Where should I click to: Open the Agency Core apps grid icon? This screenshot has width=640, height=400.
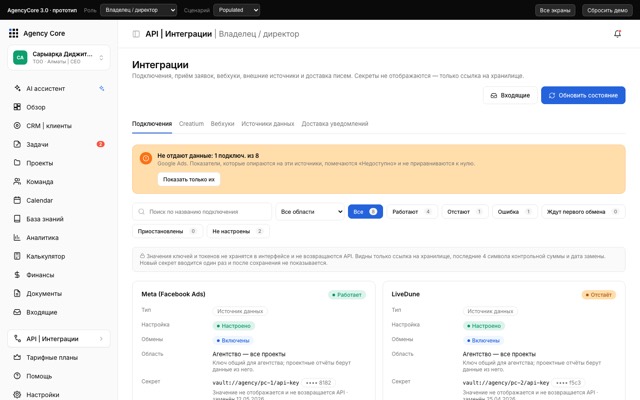[13, 33]
